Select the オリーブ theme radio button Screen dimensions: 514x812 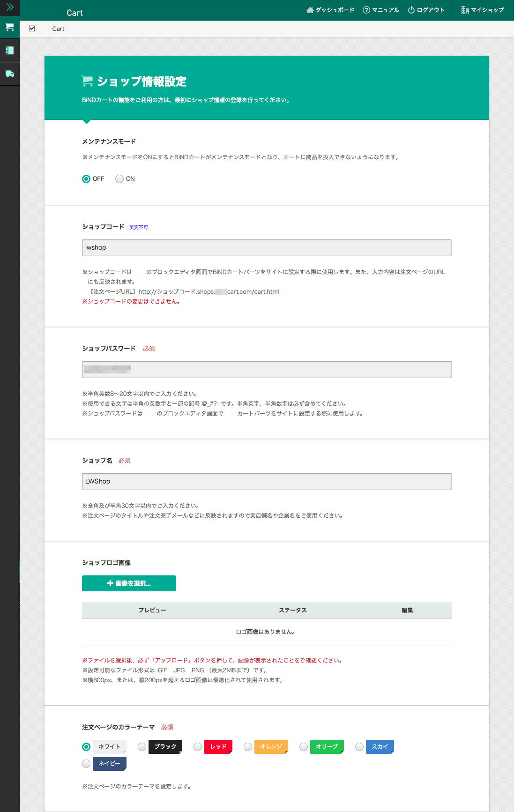(304, 747)
